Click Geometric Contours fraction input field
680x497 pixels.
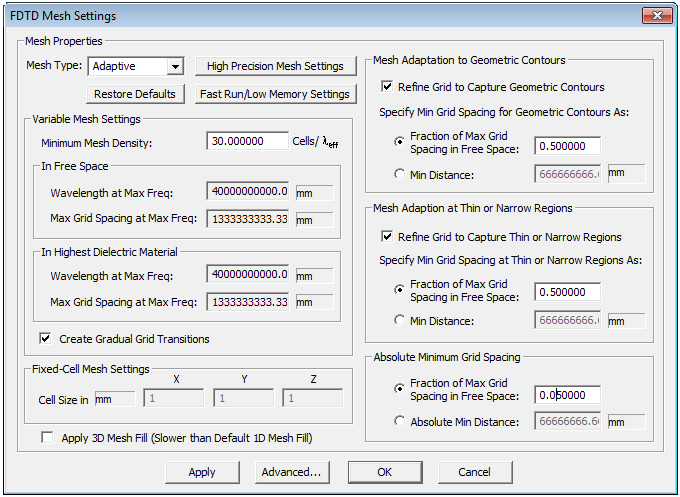click(x=567, y=146)
